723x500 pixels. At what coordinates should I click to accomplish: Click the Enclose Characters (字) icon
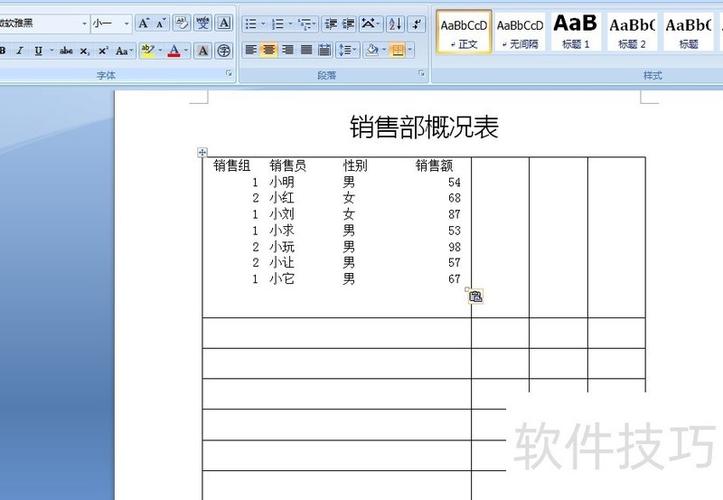pos(224,51)
